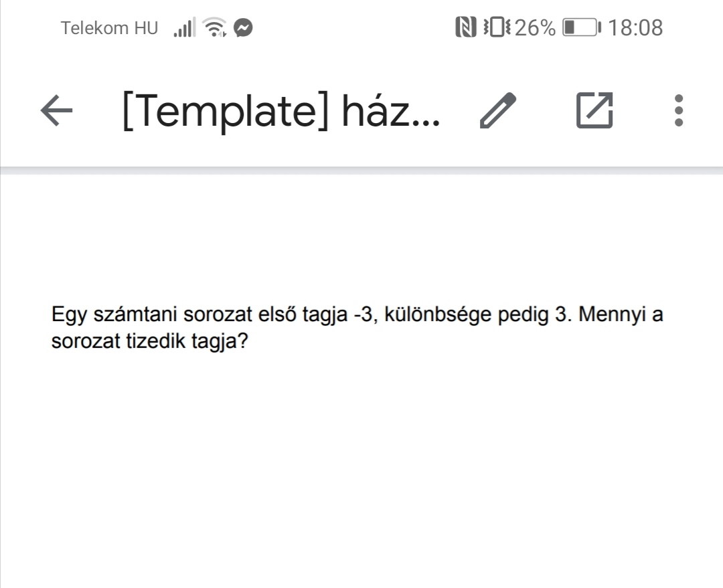
Task: Click the word "számtani" in the document
Action: [x=134, y=315]
